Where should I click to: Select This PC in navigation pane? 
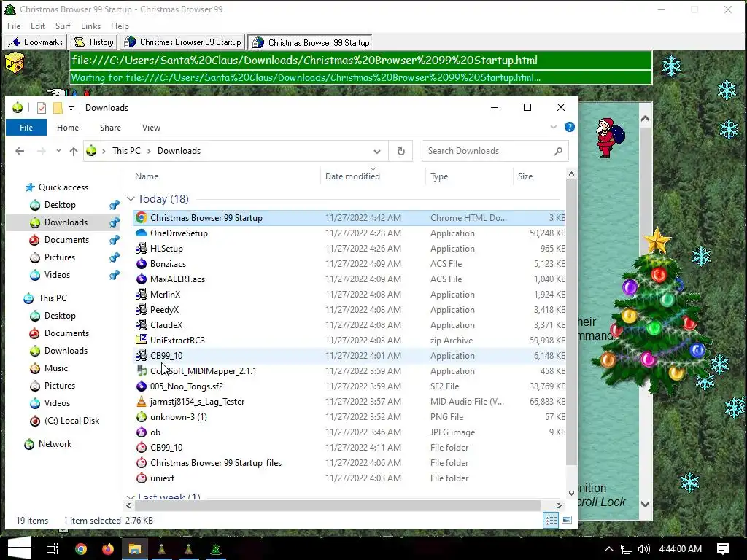[x=53, y=298]
